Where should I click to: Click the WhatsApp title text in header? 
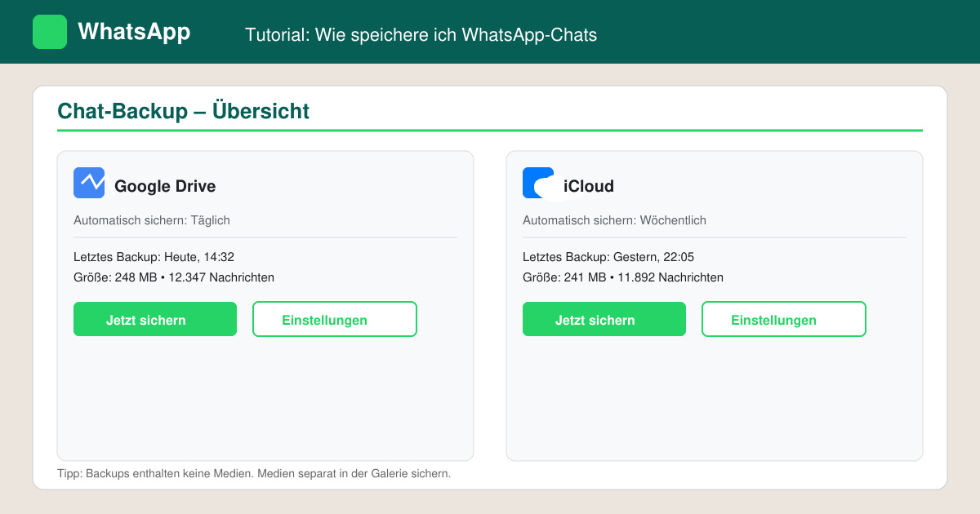coord(134,32)
